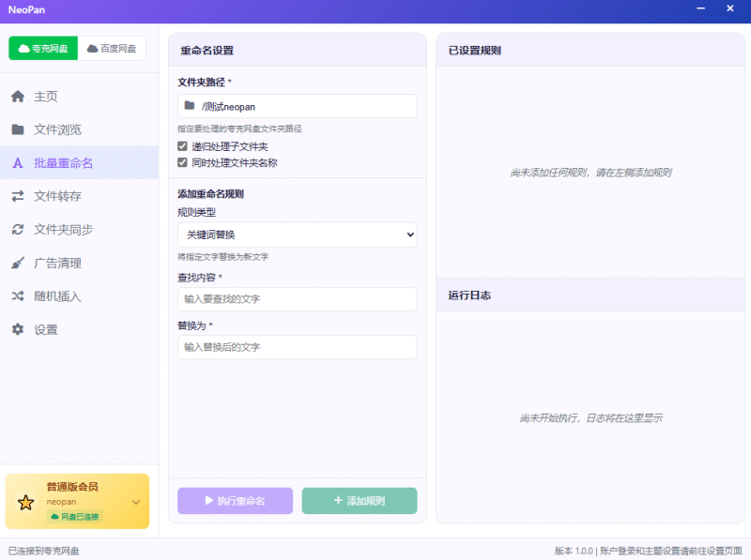This screenshot has width=751, height=560.
Task: Open the 规则类型 dropdown
Action: pos(297,235)
